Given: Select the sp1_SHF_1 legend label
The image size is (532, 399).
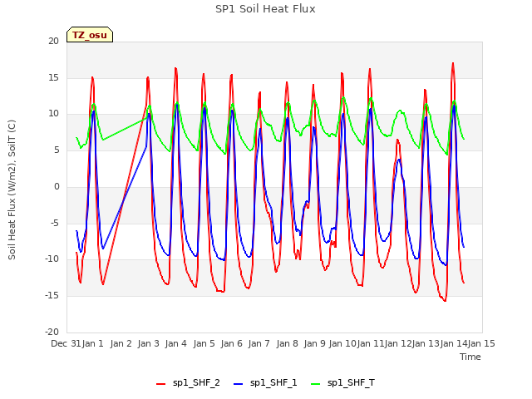Looking at the screenshot, I should (273, 382).
